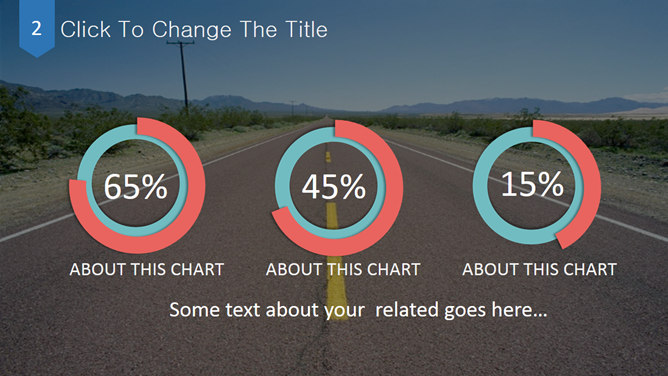Screen dimensions: 668x376
Task: Select the caption below the 45% chart
Action: 343,270
